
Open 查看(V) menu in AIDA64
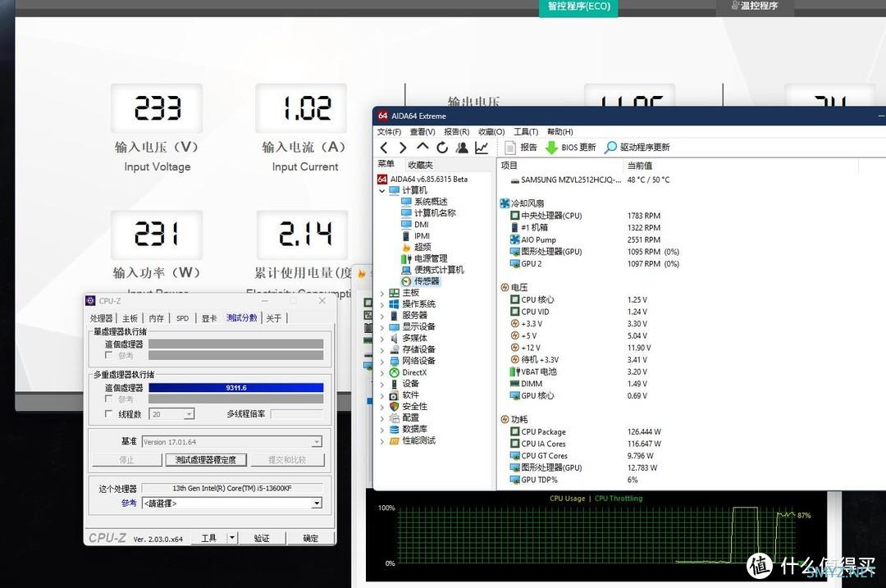(422, 131)
